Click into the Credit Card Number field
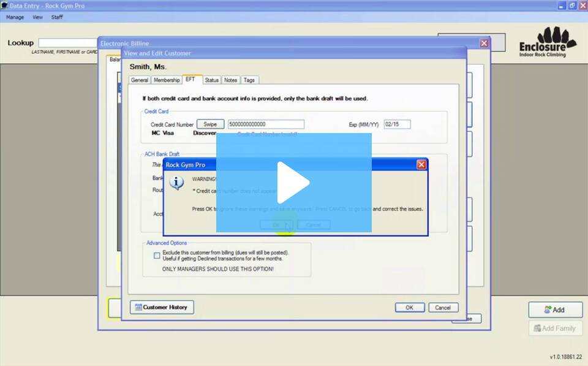Viewport: 588px width, 366px height. [x=266, y=124]
